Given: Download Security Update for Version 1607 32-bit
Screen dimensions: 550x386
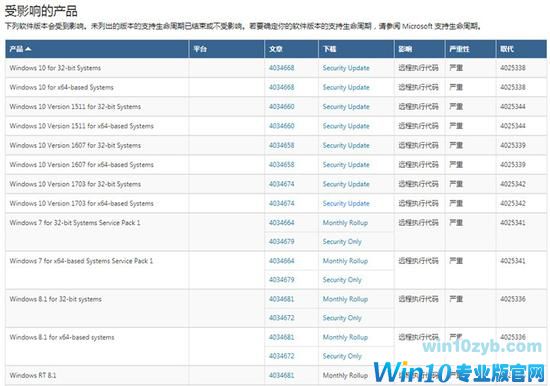Looking at the screenshot, I should point(346,145).
